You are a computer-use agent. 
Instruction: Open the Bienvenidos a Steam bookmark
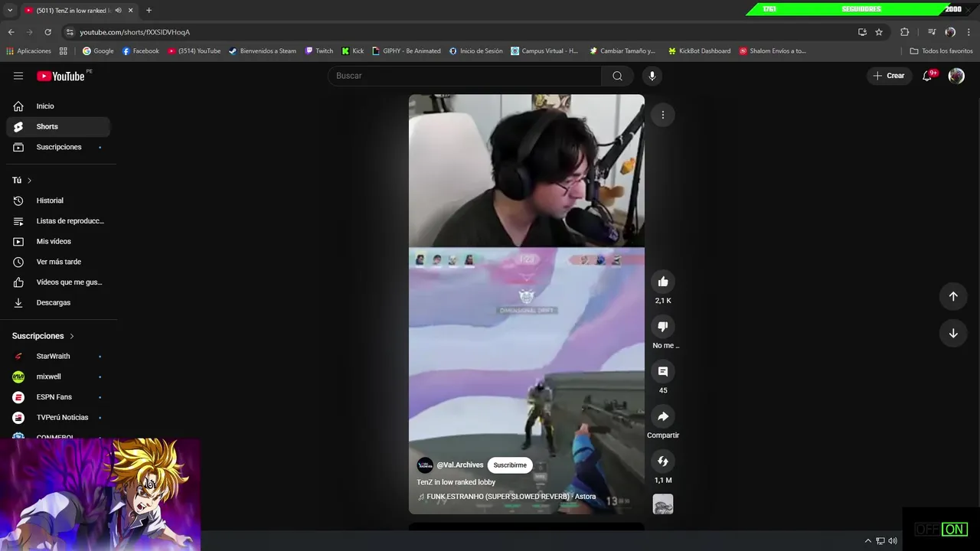coord(262,51)
